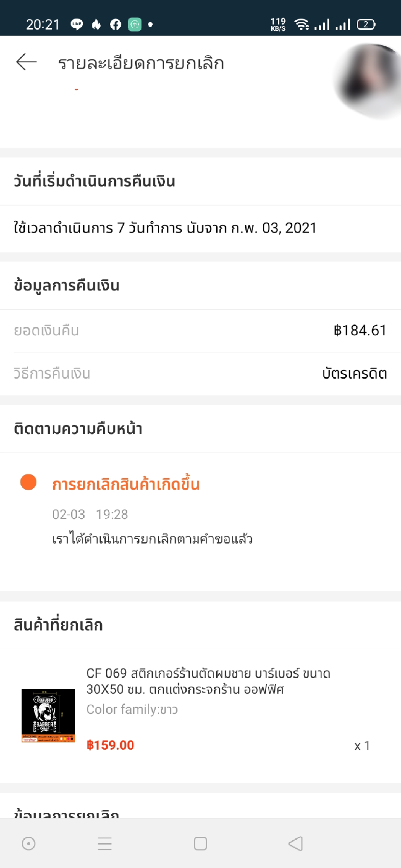Tap the Facebook status bar icon
The height and width of the screenshot is (868, 401).
coord(115,24)
